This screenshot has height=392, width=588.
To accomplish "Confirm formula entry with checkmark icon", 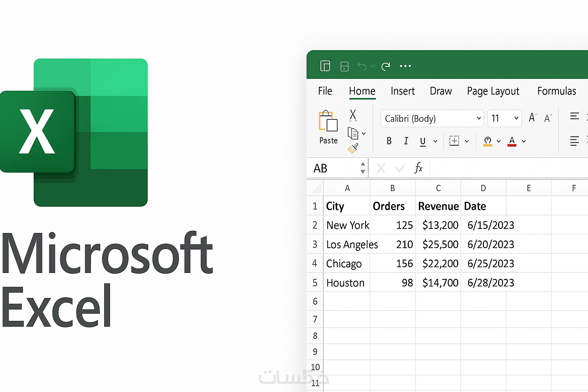I will [400, 168].
